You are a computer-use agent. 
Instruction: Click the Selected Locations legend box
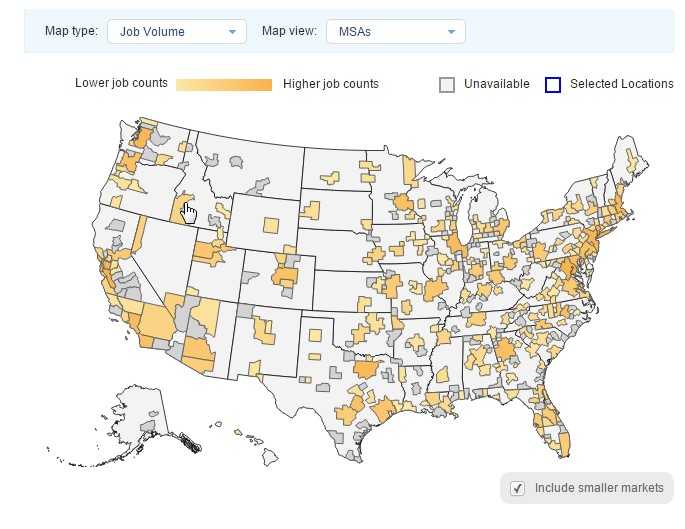coord(553,85)
